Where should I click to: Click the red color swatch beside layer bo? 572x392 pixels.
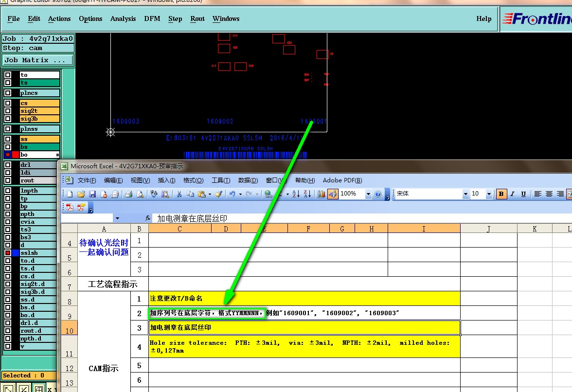pyautogui.click(x=16, y=155)
